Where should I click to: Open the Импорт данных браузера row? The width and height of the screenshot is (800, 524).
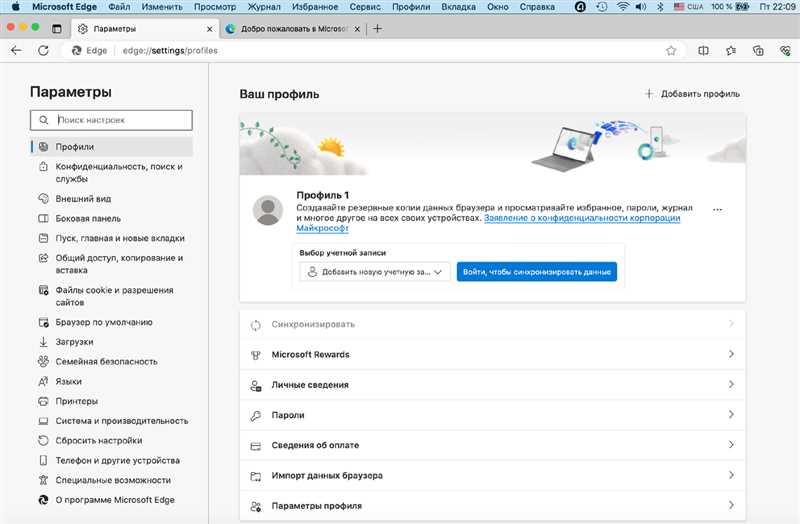tap(492, 476)
